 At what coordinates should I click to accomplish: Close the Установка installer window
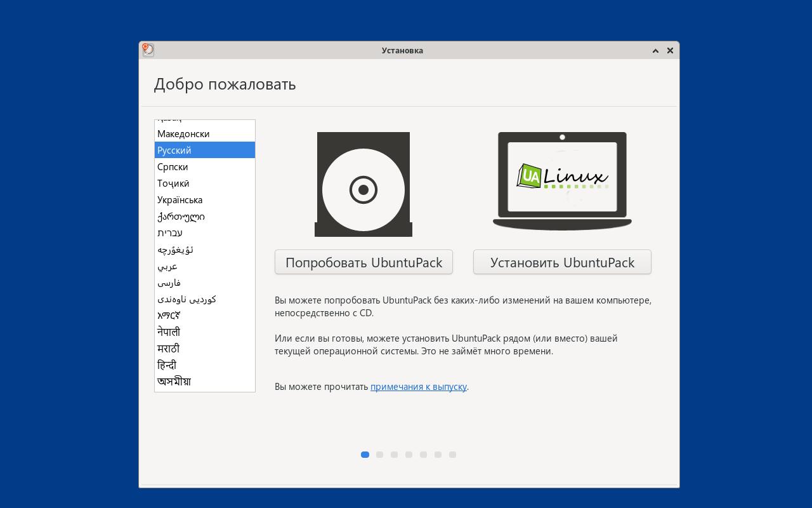(x=670, y=51)
